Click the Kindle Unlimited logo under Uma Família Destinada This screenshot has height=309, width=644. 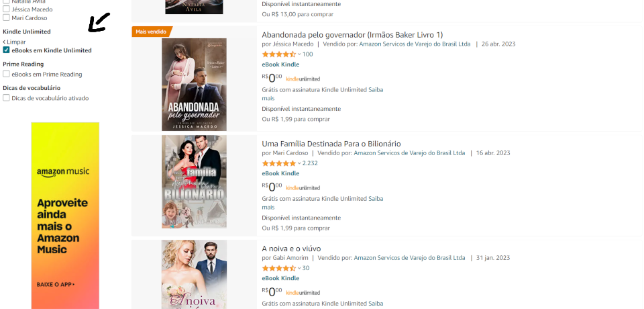(303, 188)
